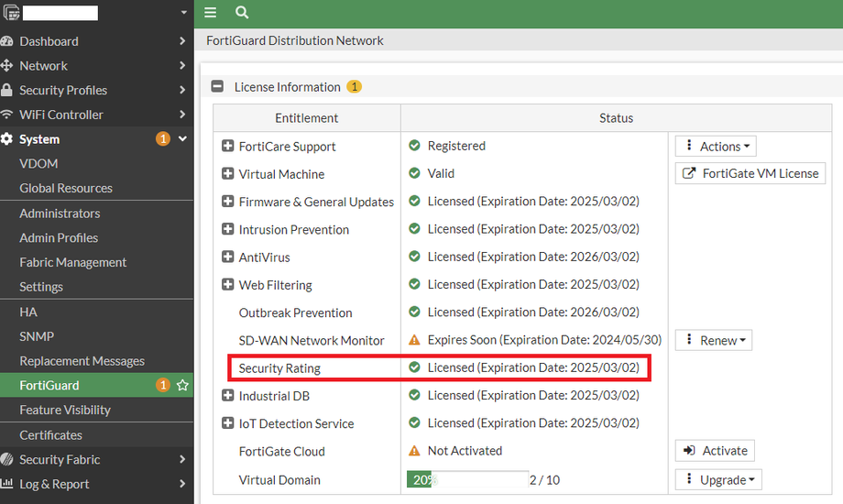Expand the Web Filtering entitlement row

point(228,285)
